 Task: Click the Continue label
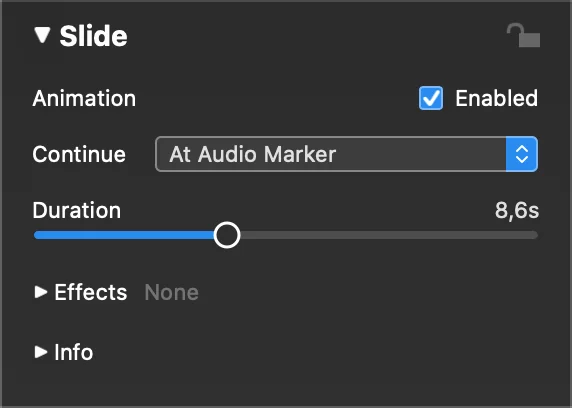point(79,154)
